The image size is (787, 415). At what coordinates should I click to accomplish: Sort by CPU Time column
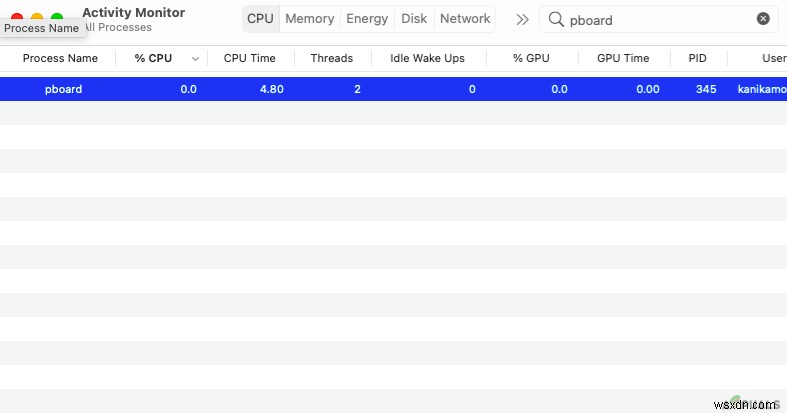pos(250,58)
